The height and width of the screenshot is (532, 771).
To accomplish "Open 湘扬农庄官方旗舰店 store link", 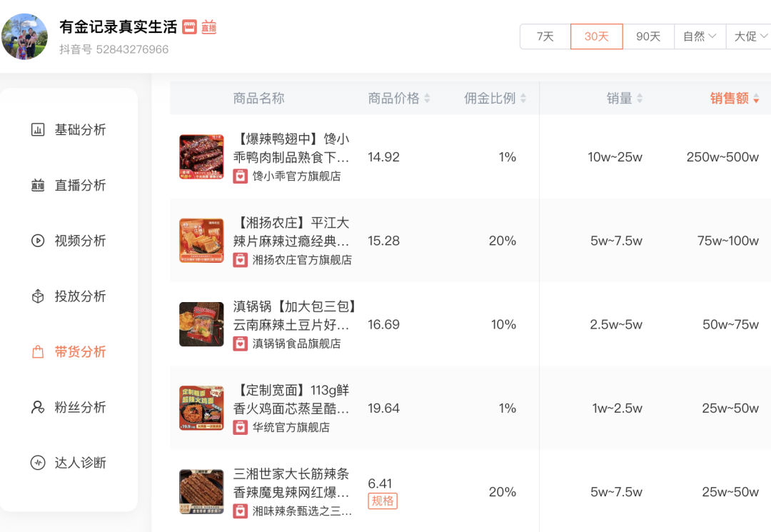I will click(302, 260).
